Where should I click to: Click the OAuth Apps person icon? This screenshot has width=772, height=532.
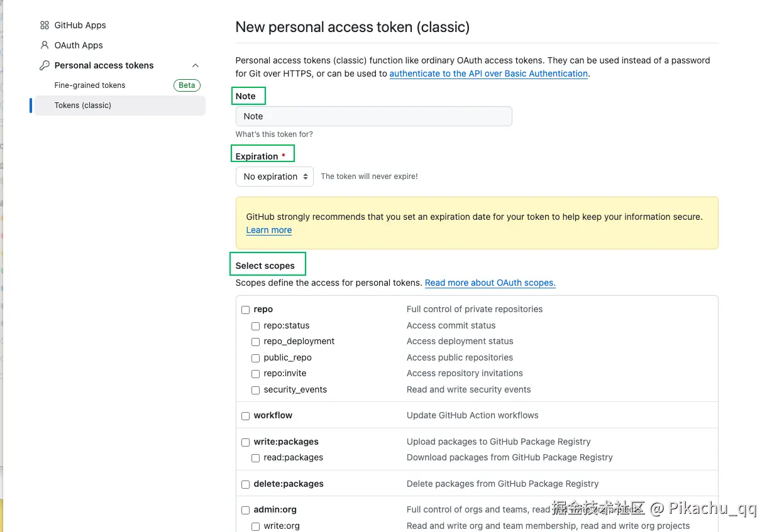coord(44,45)
